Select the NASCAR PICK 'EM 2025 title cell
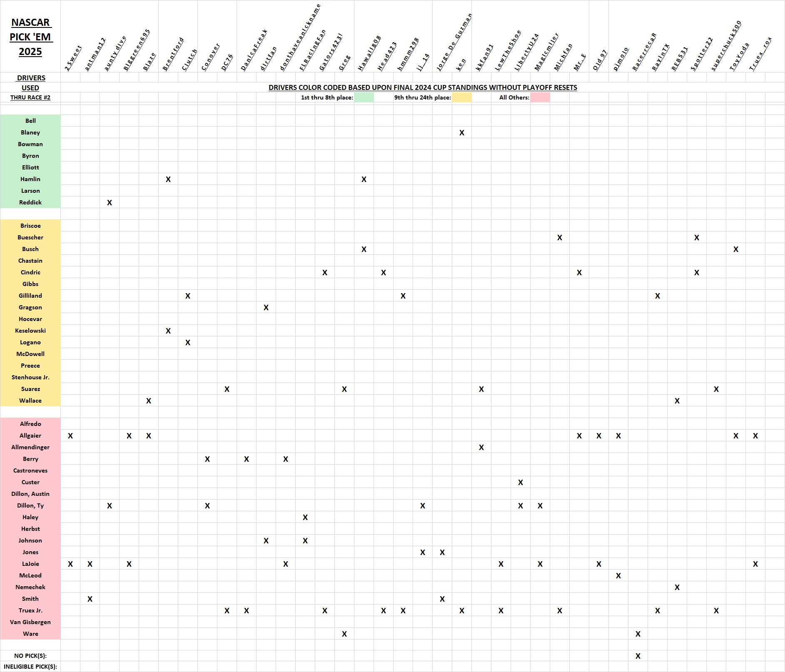This screenshot has width=785, height=672. [30, 37]
